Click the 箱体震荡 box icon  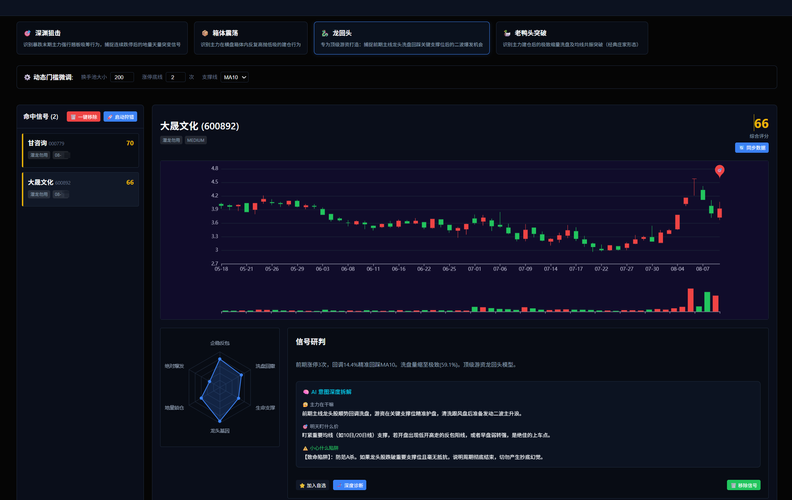point(205,33)
